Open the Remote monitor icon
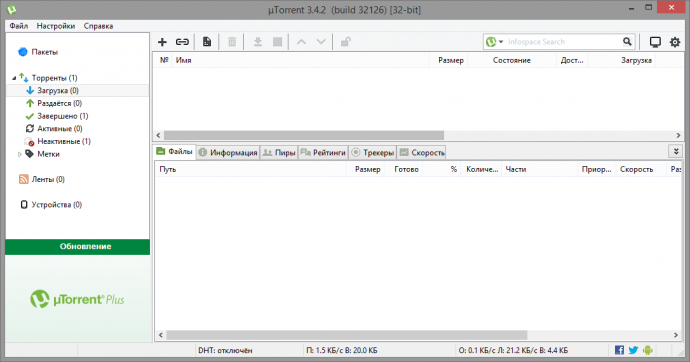This screenshot has width=690, height=362. (655, 42)
